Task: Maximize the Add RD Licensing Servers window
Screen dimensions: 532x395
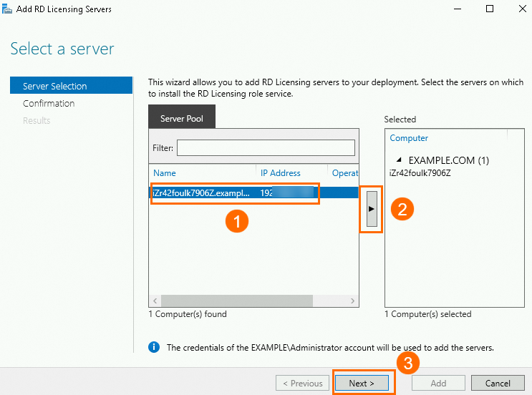Action: coord(490,9)
